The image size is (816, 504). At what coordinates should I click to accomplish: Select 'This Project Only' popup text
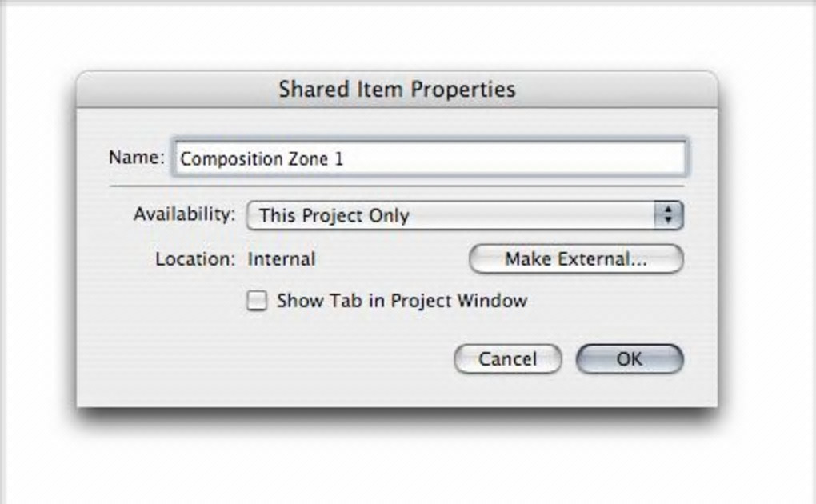(x=334, y=216)
